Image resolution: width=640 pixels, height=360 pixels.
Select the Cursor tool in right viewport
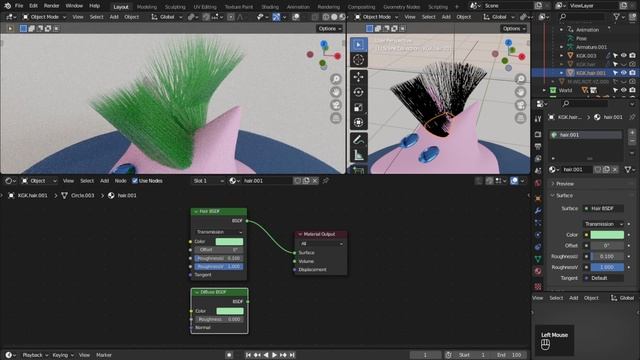(358, 60)
